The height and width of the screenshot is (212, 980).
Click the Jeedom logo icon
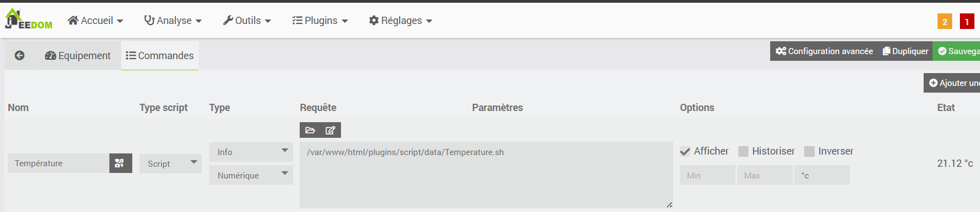28,20
